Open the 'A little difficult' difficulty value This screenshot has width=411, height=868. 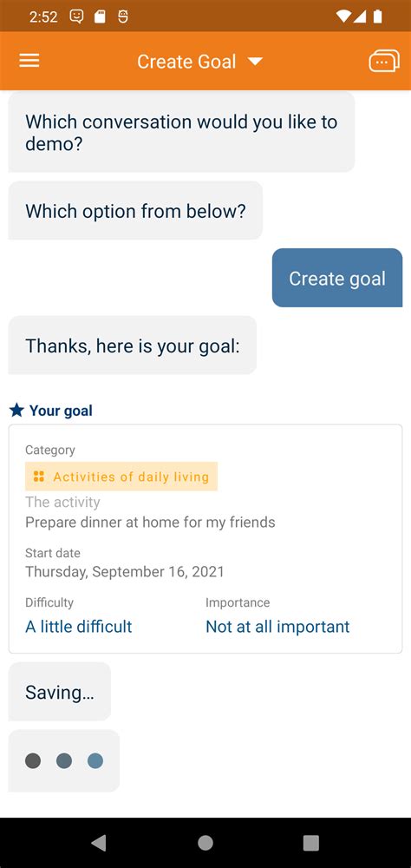(79, 626)
